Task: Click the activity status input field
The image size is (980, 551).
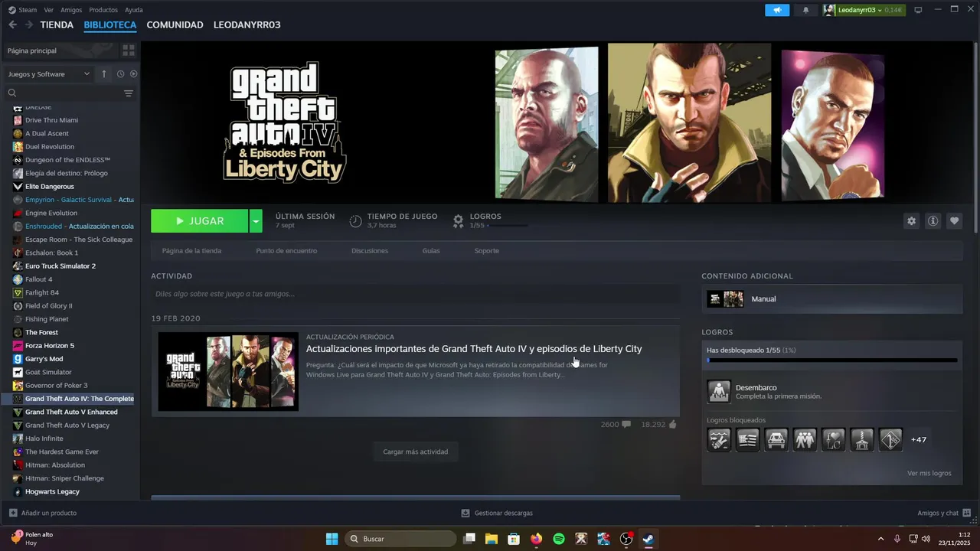Action: [x=415, y=294]
